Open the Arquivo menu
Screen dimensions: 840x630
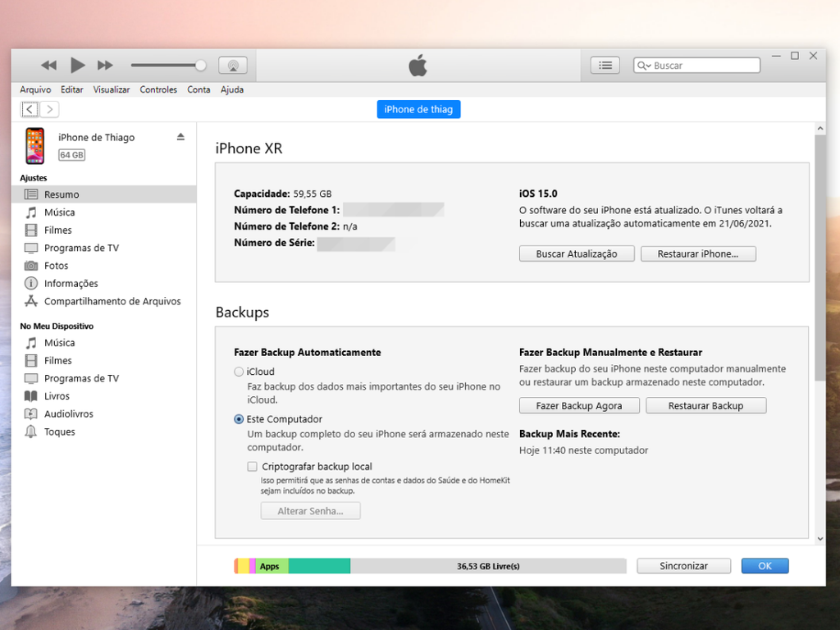35,89
